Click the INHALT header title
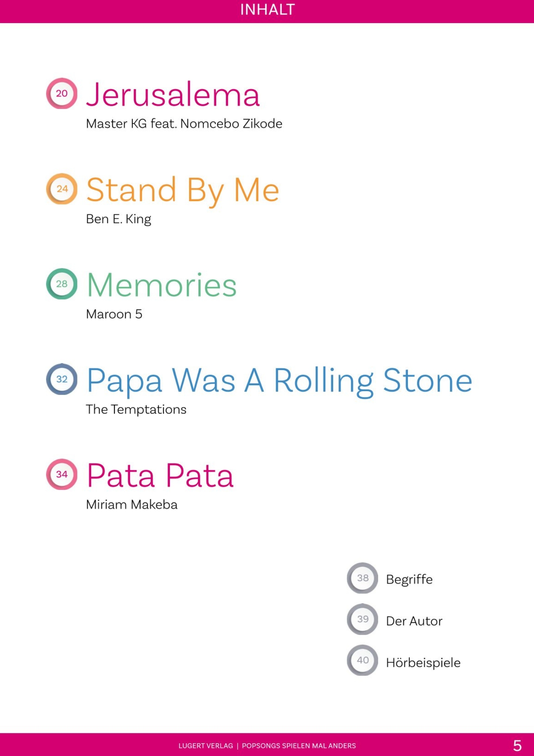This screenshot has width=534, height=756. (x=267, y=10)
